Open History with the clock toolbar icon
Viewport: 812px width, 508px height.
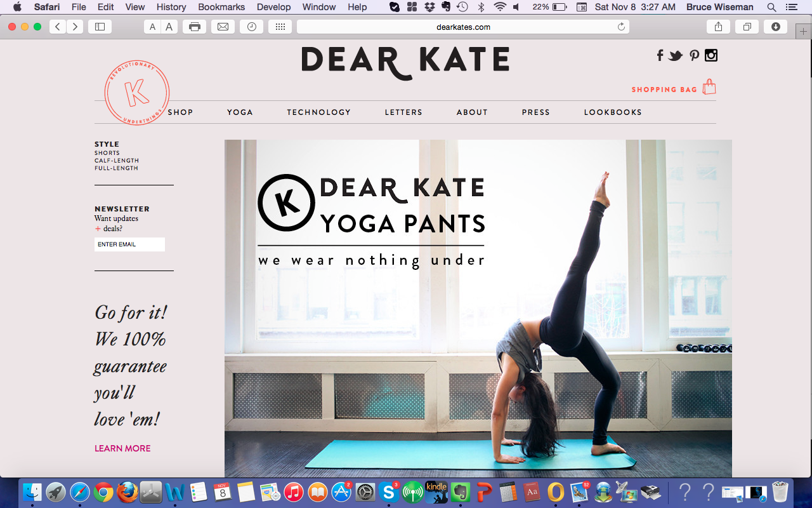tap(251, 27)
